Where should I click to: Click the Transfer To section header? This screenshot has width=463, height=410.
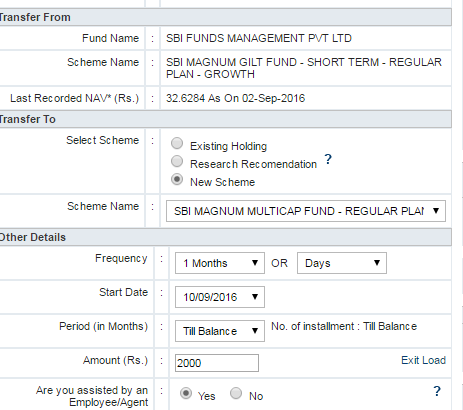pyautogui.click(x=226, y=119)
